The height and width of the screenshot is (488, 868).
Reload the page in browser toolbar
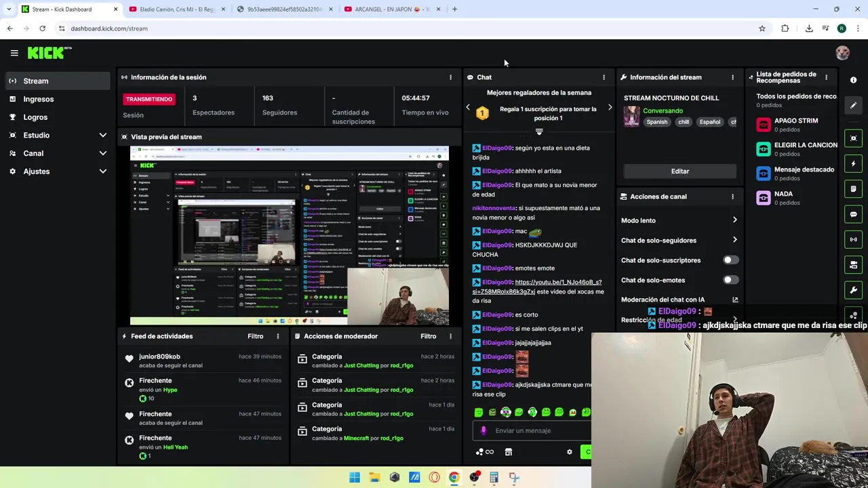pyautogui.click(x=42, y=28)
